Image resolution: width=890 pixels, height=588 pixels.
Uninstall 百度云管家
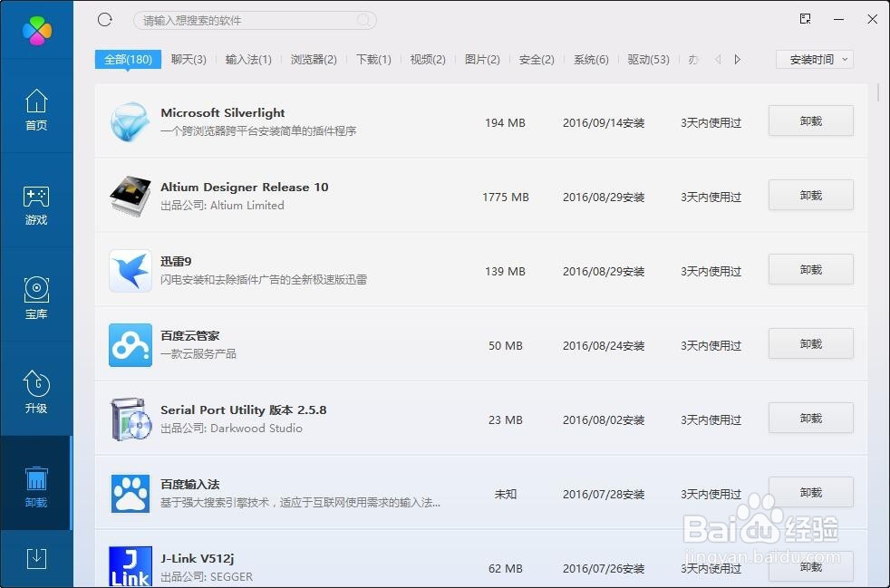810,344
